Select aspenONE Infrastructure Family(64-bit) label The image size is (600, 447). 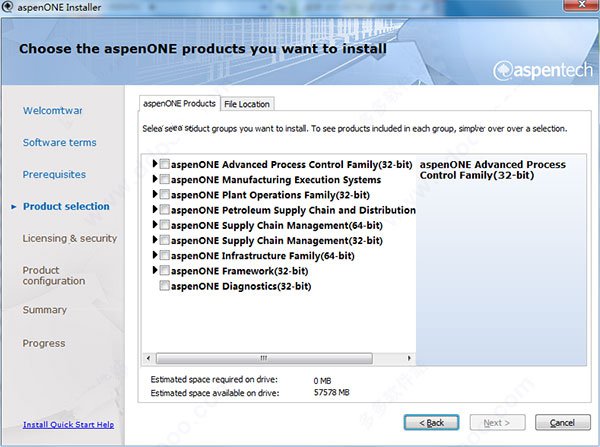(x=262, y=256)
